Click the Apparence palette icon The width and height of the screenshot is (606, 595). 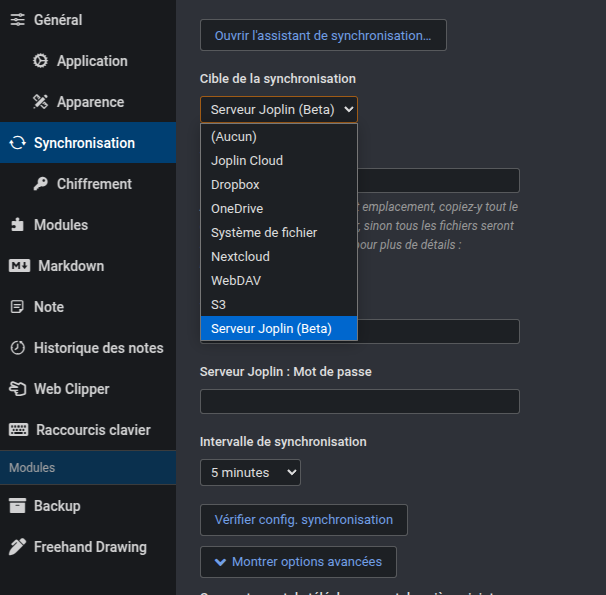(40, 102)
